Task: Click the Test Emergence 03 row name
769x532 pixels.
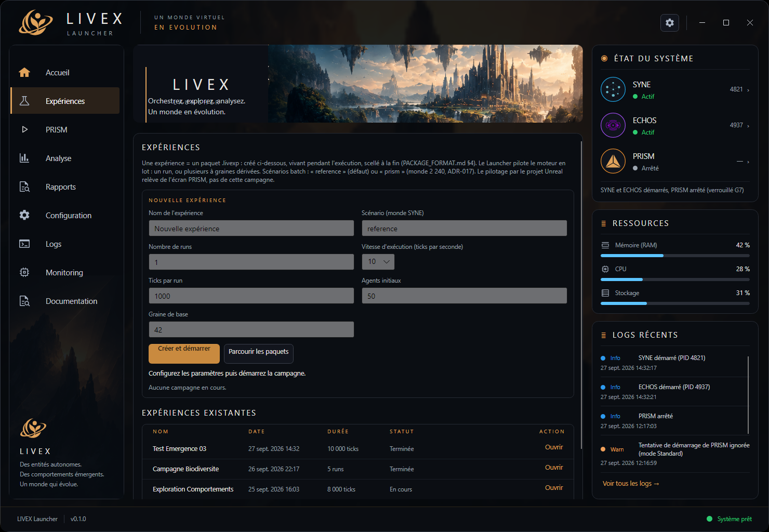Action: pos(179,449)
